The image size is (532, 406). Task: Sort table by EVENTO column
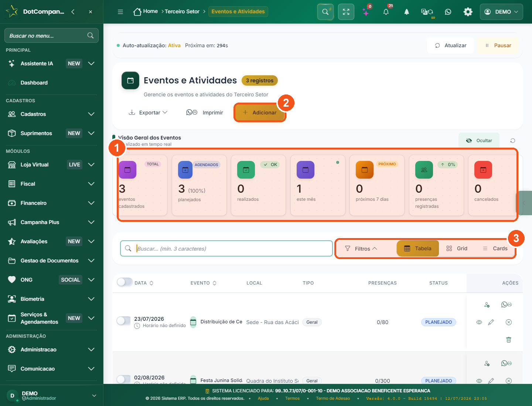[204, 283]
